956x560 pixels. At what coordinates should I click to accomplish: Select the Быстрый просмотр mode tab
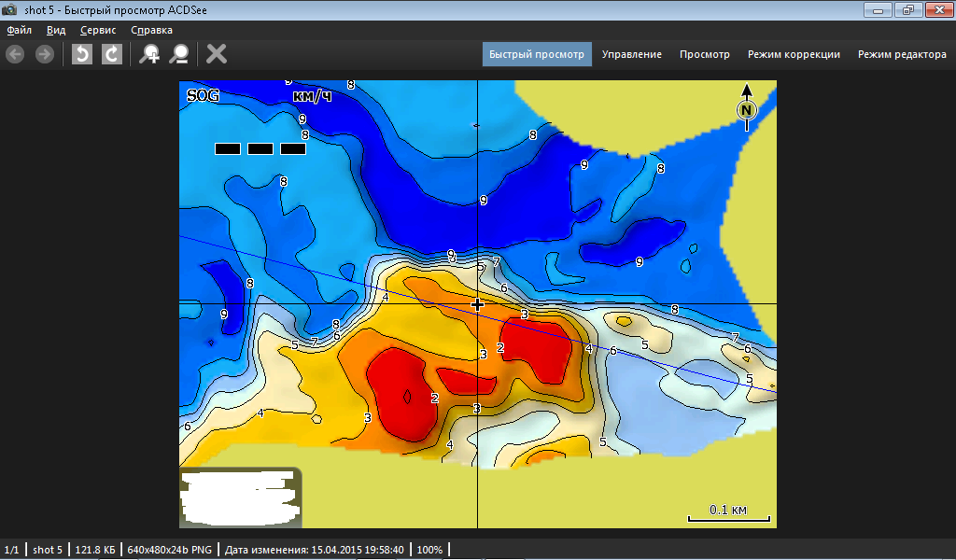click(x=537, y=54)
